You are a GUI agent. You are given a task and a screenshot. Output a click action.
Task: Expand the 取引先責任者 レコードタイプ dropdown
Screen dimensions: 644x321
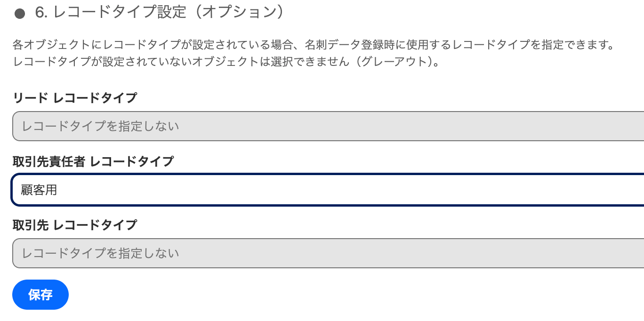[328, 190]
